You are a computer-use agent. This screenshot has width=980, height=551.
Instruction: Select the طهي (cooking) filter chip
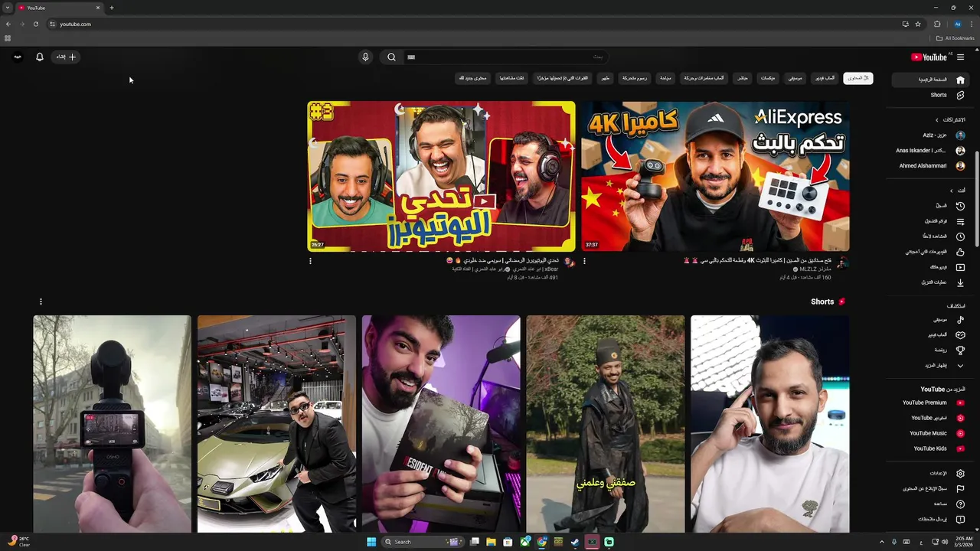[605, 78]
